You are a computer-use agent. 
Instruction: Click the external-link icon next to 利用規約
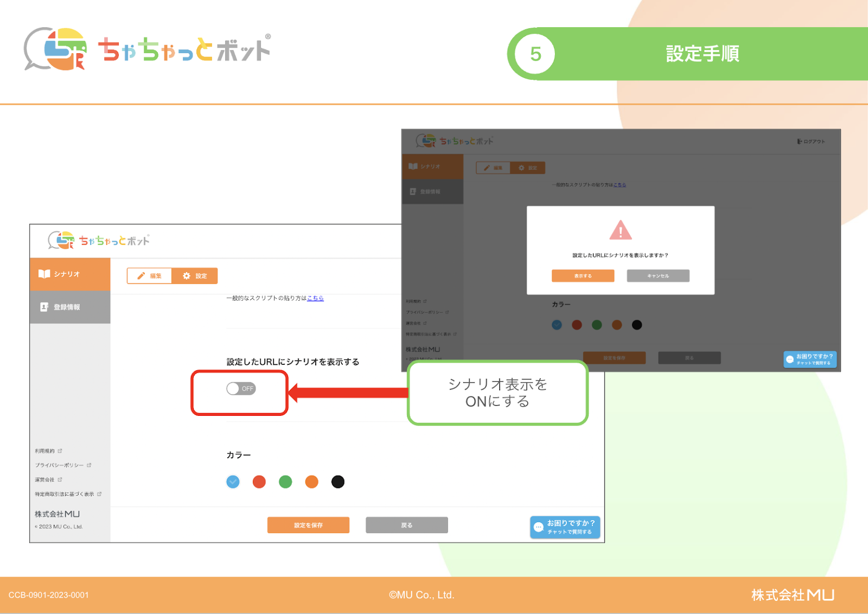60,451
